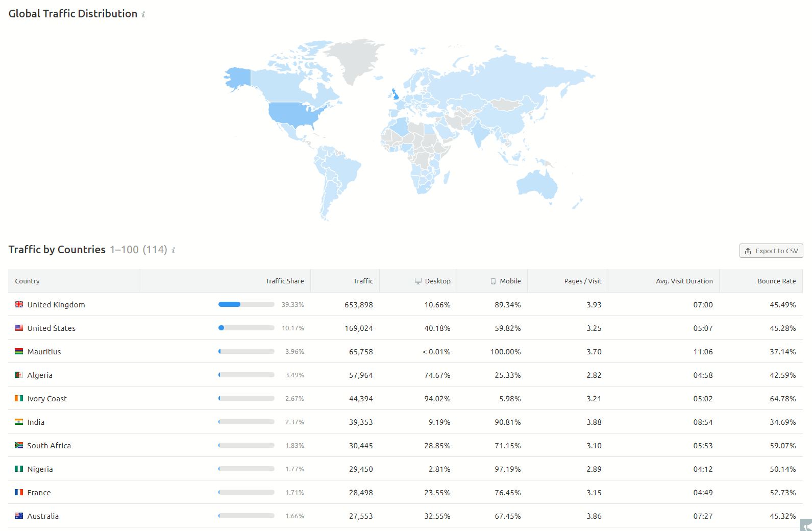Click the United States flag icon

click(19, 328)
